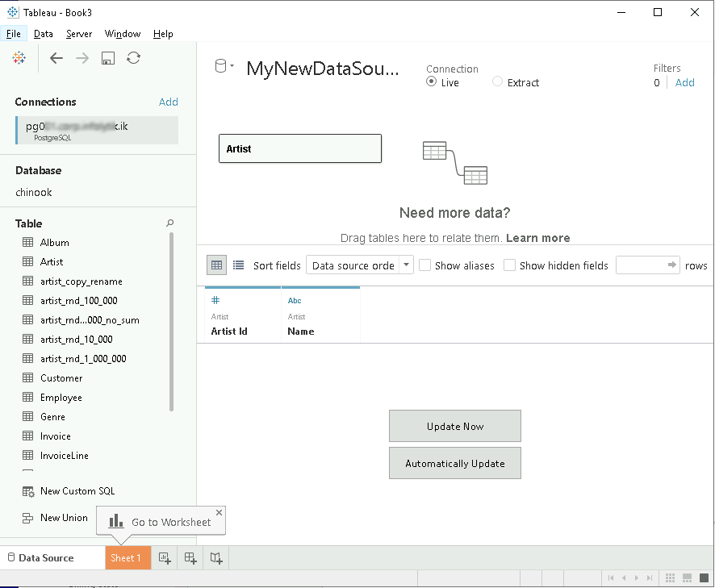Select the Live connection radio button
Viewport: 715px width, 588px height.
tap(431, 81)
